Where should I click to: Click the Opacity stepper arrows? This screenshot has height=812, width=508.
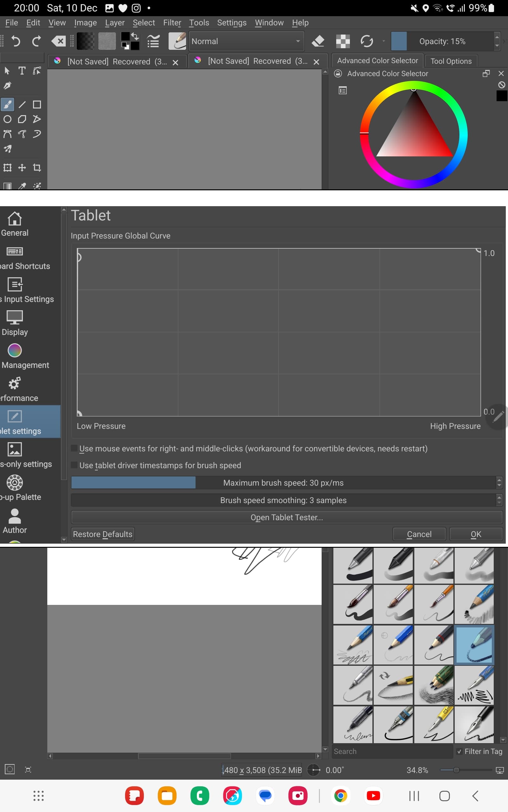click(497, 41)
